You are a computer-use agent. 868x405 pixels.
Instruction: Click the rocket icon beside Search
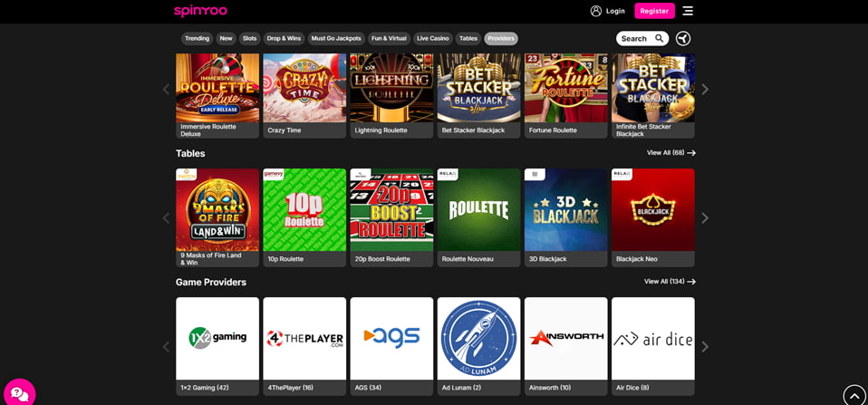click(683, 38)
